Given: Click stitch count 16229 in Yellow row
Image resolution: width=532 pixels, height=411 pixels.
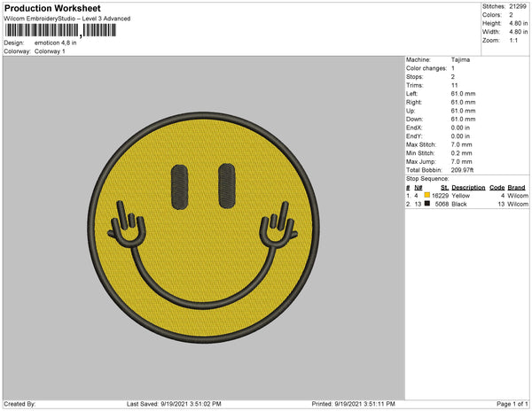Looking at the screenshot, I should [x=441, y=196].
